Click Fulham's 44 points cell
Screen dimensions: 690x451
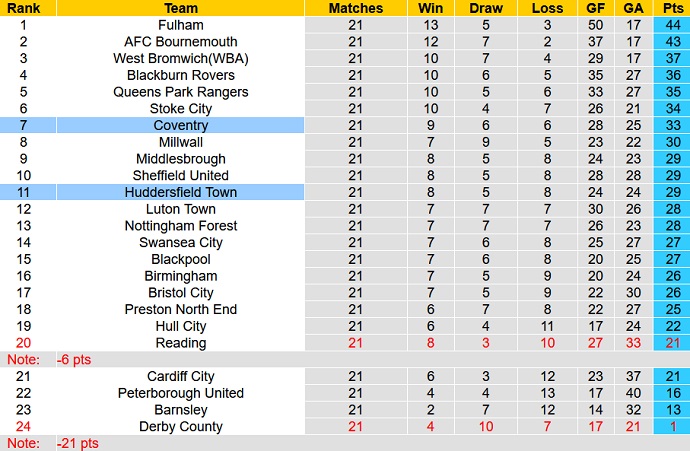click(x=674, y=25)
